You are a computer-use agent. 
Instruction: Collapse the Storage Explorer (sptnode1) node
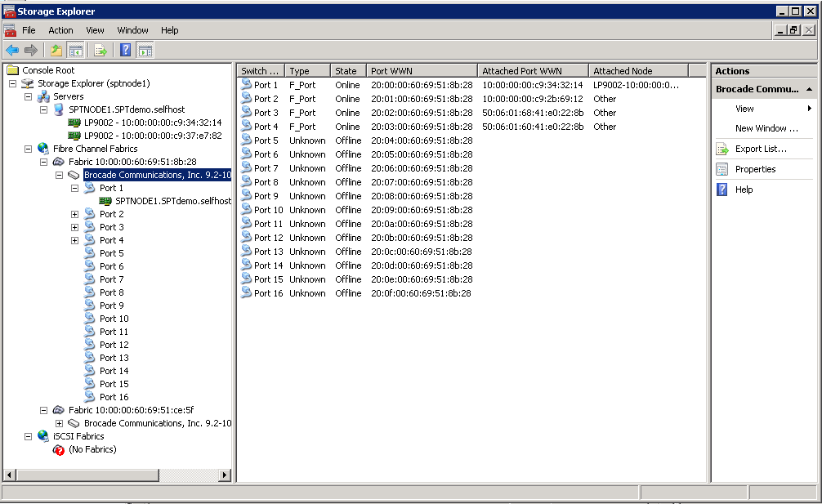coord(12,83)
